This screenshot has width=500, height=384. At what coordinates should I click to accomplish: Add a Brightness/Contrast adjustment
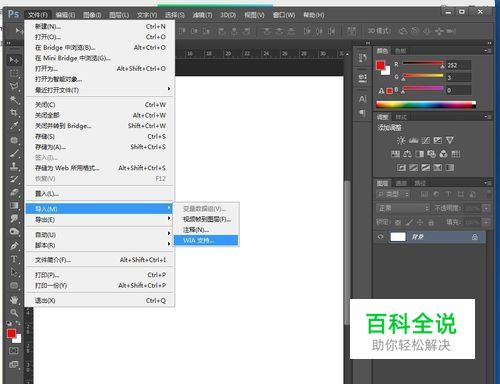[401, 140]
